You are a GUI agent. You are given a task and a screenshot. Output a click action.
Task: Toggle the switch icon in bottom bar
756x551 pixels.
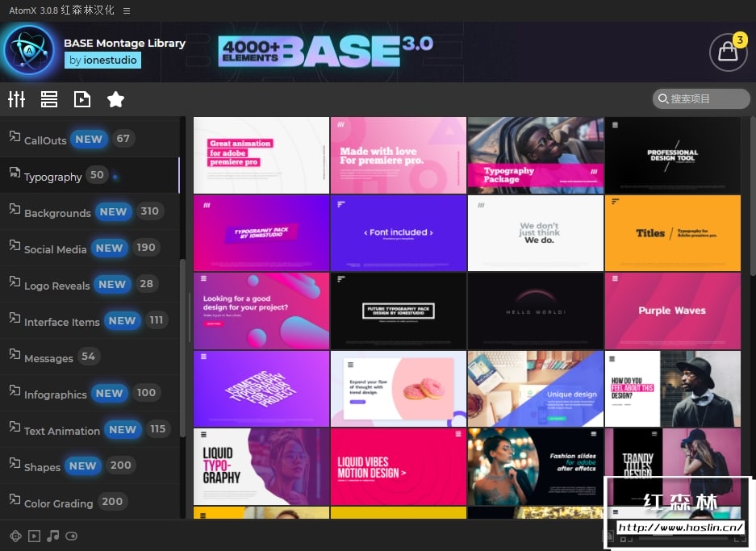(x=71, y=536)
